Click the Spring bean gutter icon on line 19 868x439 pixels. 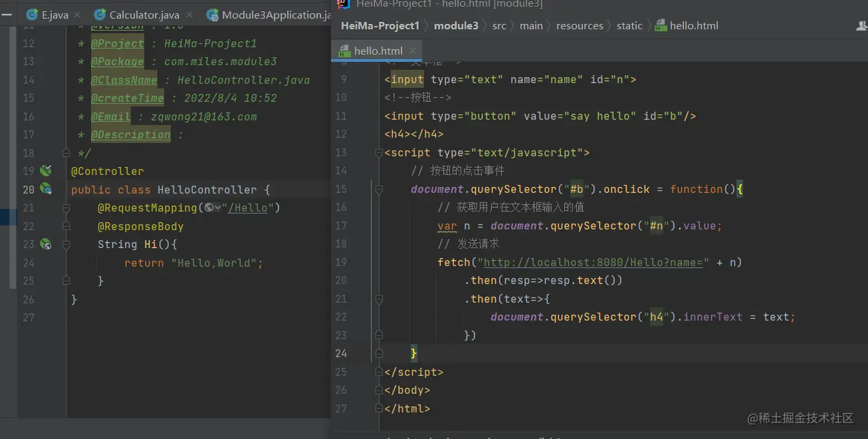tap(45, 171)
